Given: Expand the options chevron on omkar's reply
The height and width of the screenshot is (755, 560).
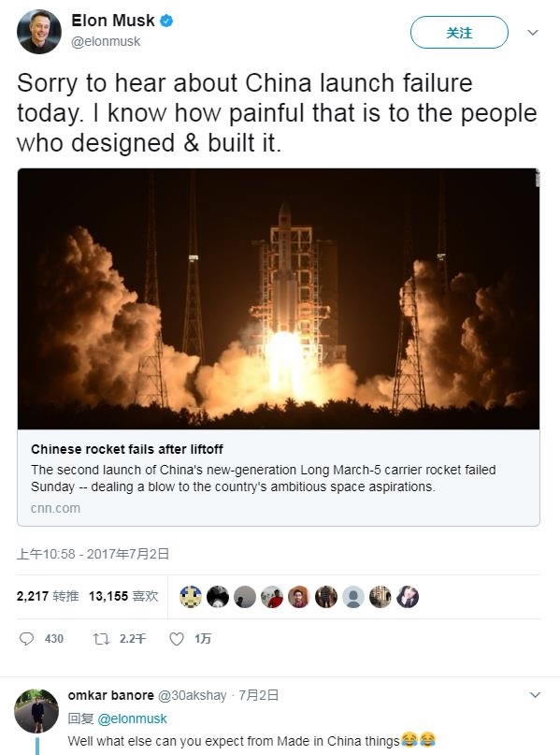Looking at the screenshot, I should click(x=535, y=695).
